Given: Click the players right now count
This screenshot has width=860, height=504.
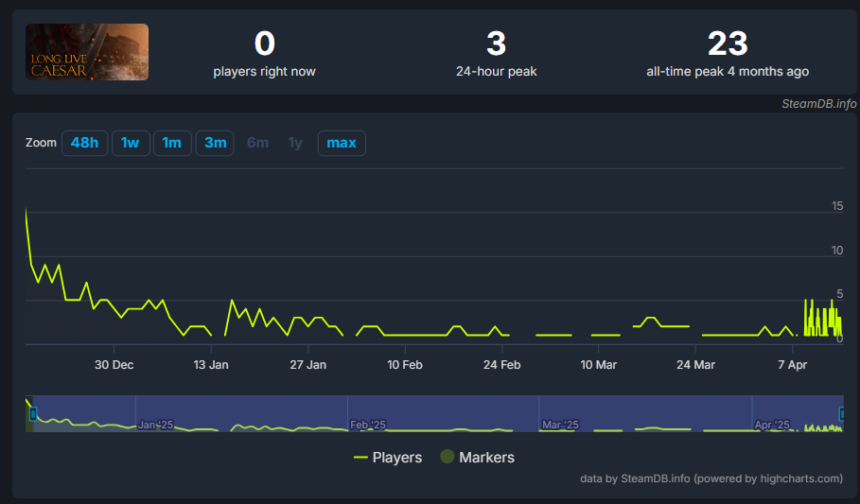Looking at the screenshot, I should [x=264, y=43].
